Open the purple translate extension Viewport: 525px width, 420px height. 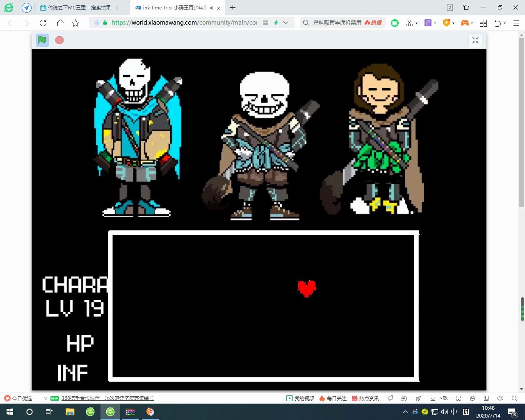click(428, 23)
